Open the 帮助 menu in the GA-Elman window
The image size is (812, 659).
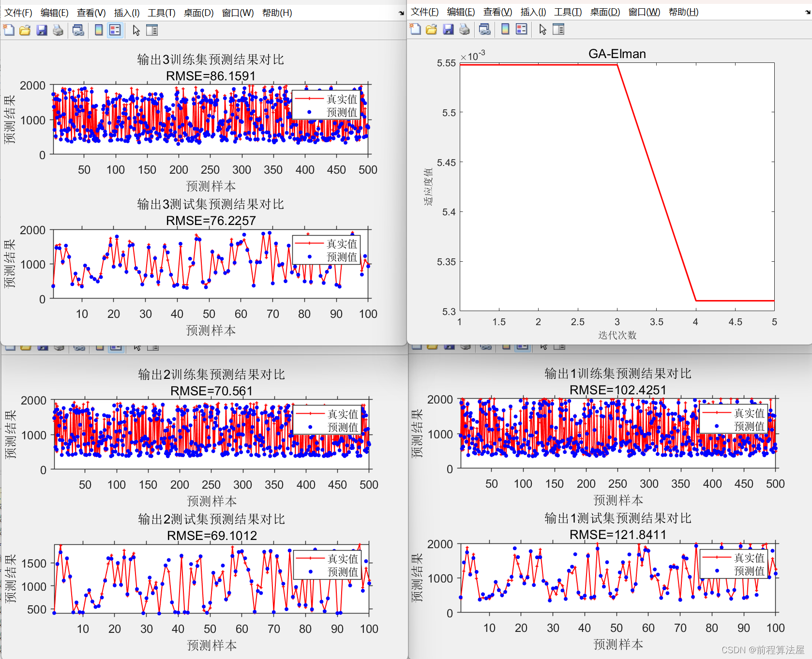coord(683,12)
